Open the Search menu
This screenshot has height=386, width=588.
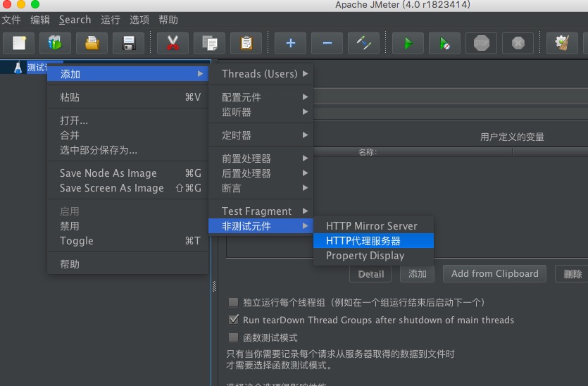(75, 20)
